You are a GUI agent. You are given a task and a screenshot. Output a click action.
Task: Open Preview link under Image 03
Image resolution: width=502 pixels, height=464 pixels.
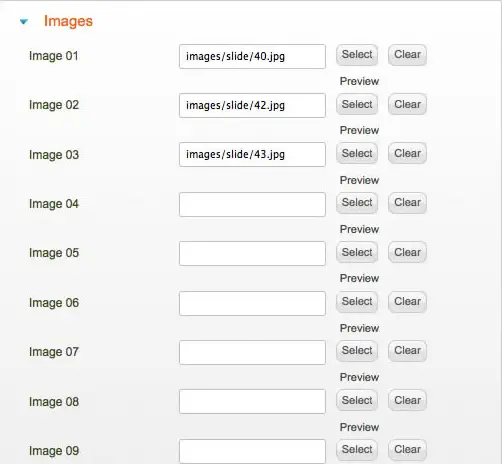[359, 180]
